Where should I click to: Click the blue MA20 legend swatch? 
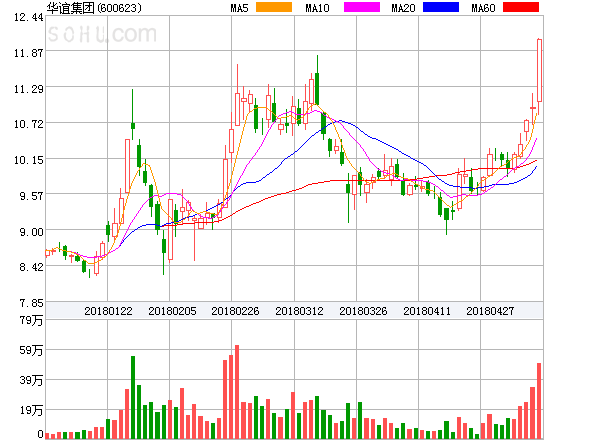[441, 7]
